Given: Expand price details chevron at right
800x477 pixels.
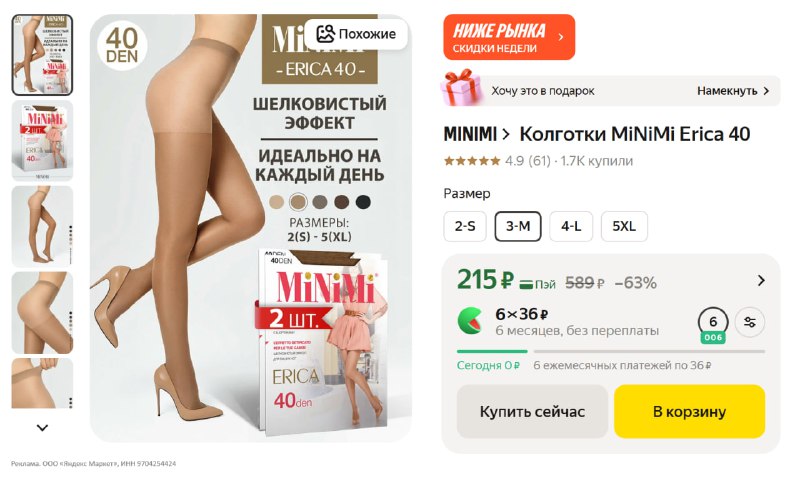Looking at the screenshot, I should coord(761,281).
